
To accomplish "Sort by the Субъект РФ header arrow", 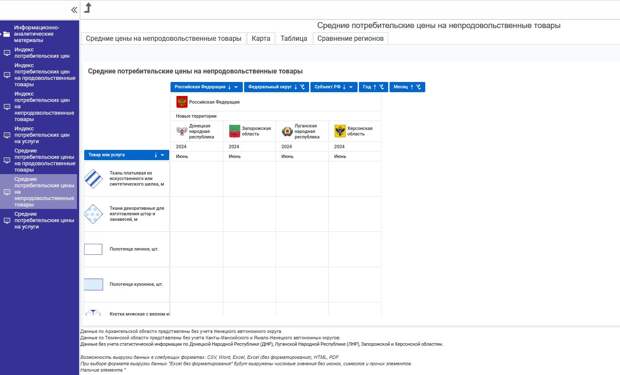I will click(344, 87).
